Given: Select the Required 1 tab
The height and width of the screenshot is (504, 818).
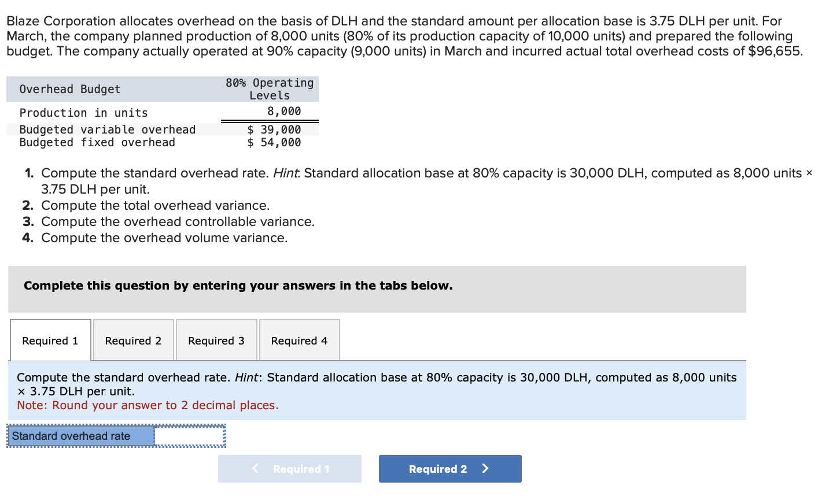Looking at the screenshot, I should [x=50, y=340].
